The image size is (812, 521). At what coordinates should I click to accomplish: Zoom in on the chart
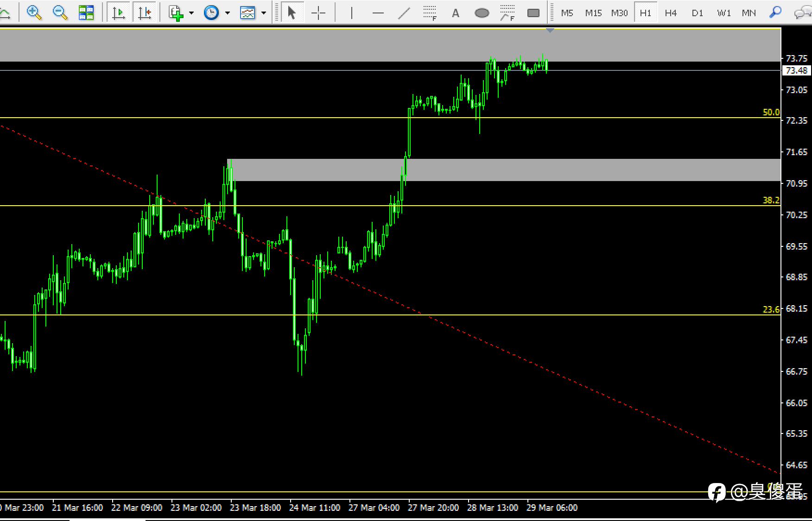(x=34, y=13)
